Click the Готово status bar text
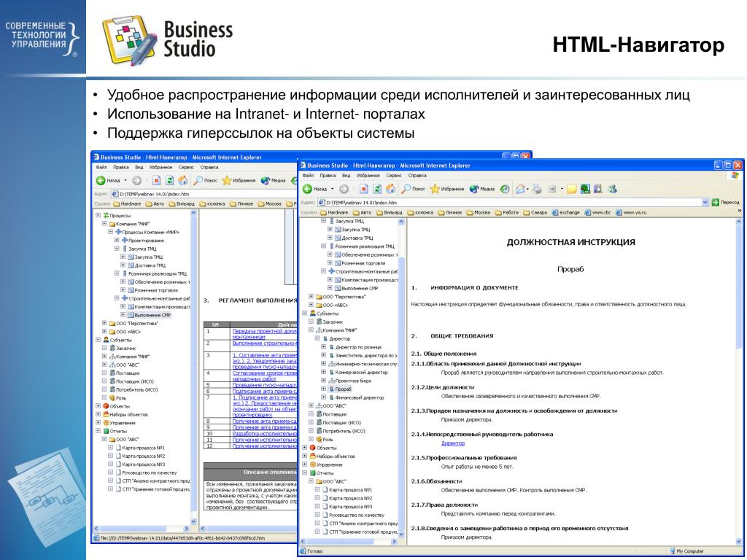747x560 pixels. click(x=314, y=551)
